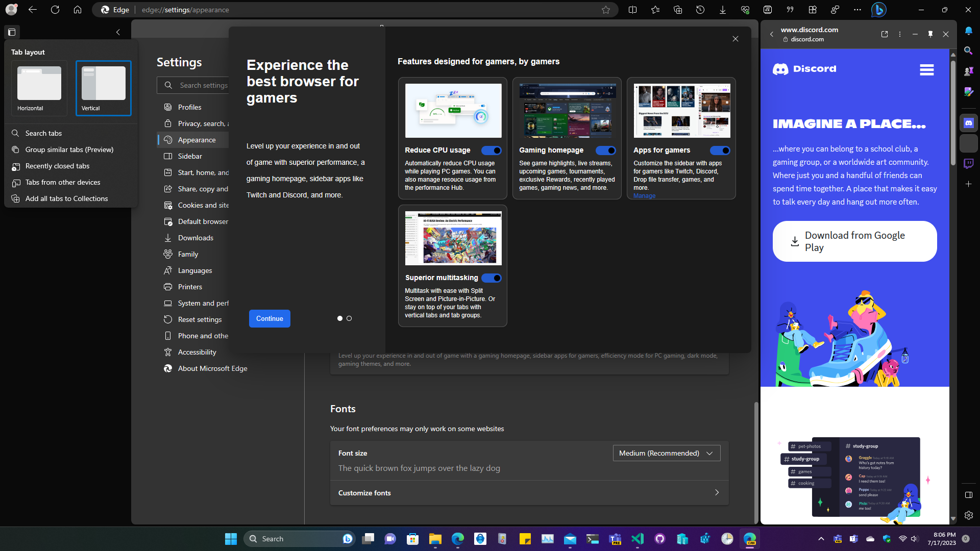Toggle Apps for gamers switch
Screen dimensions: 980x551
720,151
